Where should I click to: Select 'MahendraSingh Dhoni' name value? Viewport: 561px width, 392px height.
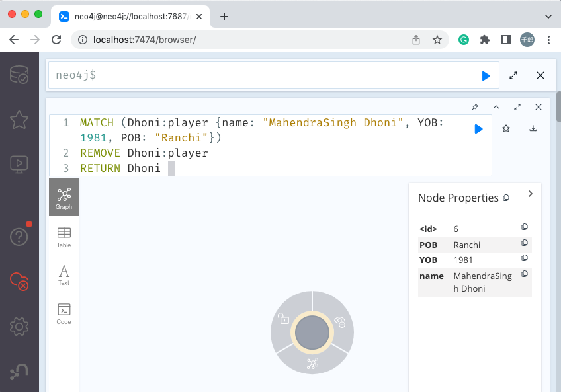(x=483, y=282)
